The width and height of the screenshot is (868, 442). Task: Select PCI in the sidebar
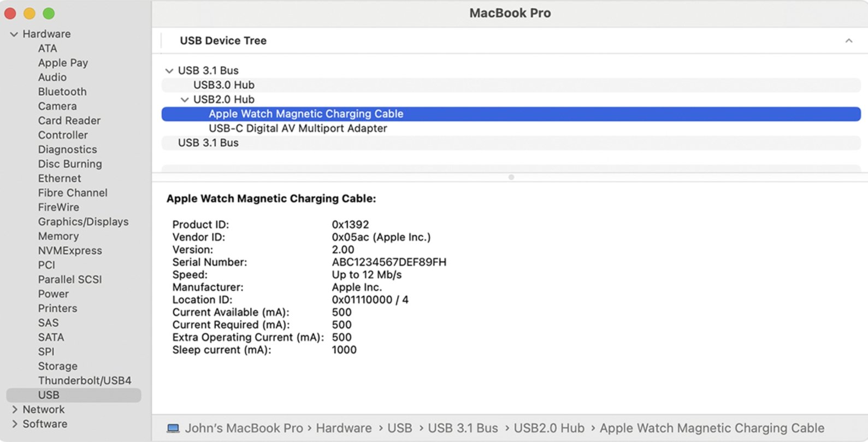coord(46,265)
